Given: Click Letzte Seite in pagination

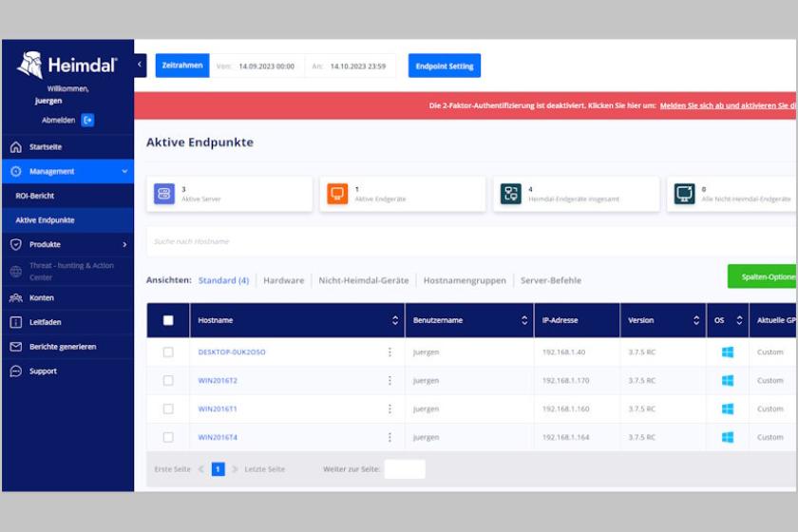Looking at the screenshot, I should pos(265,469).
